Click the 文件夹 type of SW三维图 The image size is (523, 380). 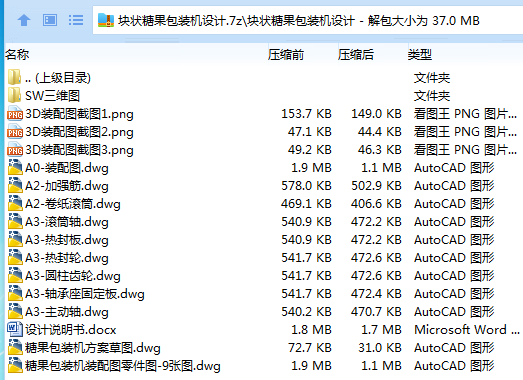coord(432,96)
